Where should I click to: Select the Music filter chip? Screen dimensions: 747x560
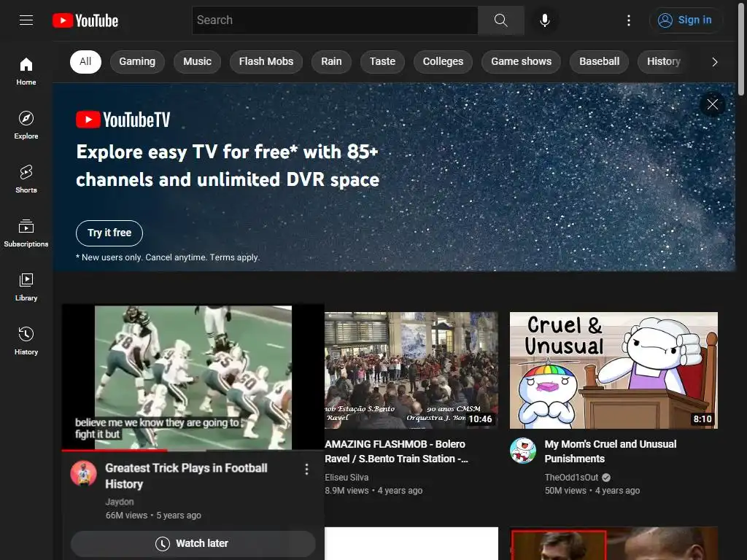(x=197, y=61)
